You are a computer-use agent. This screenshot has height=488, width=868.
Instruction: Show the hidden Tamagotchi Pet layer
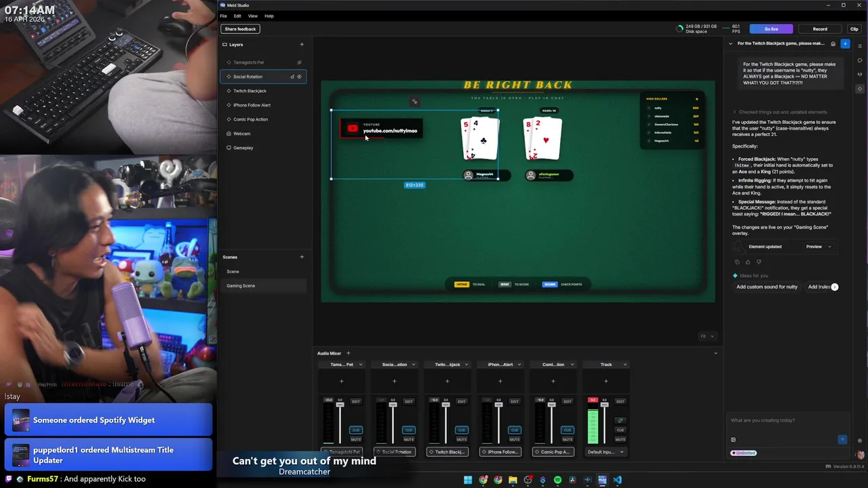[299, 62]
